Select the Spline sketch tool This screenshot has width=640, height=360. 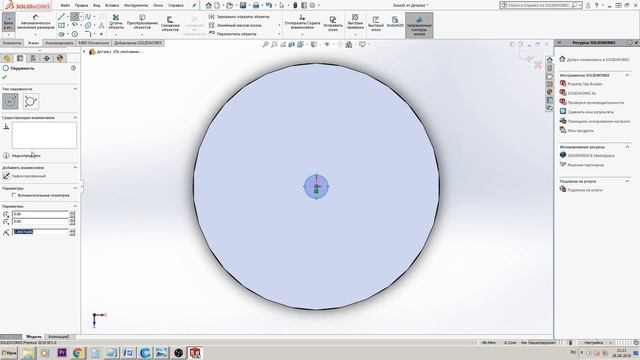[88, 17]
